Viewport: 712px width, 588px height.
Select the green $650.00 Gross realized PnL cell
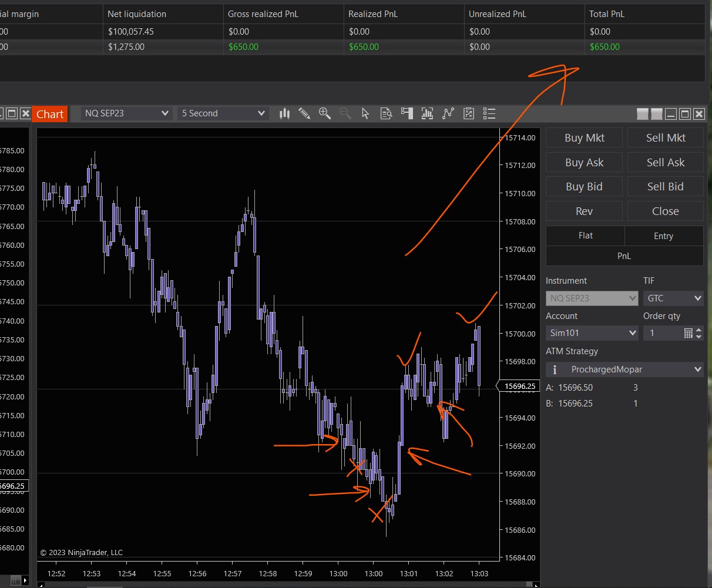[283, 47]
